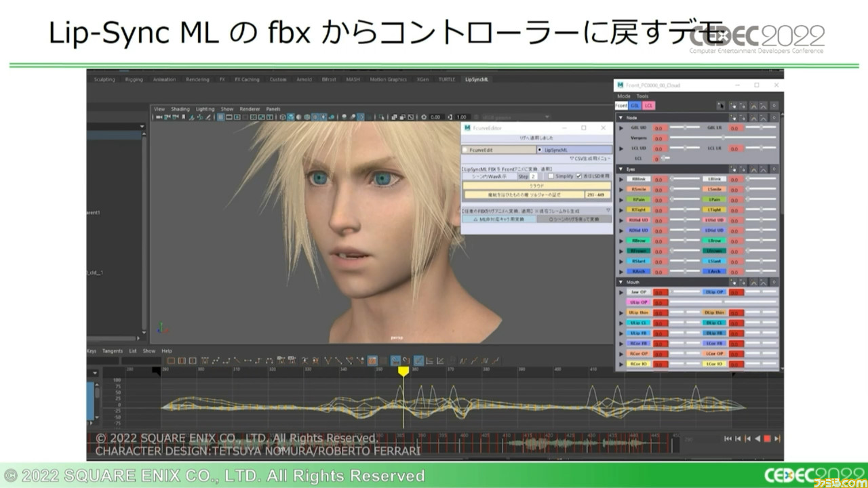868x488 pixels.
Task: Click the シーンのリグを使って変換 button
Action: click(574, 219)
